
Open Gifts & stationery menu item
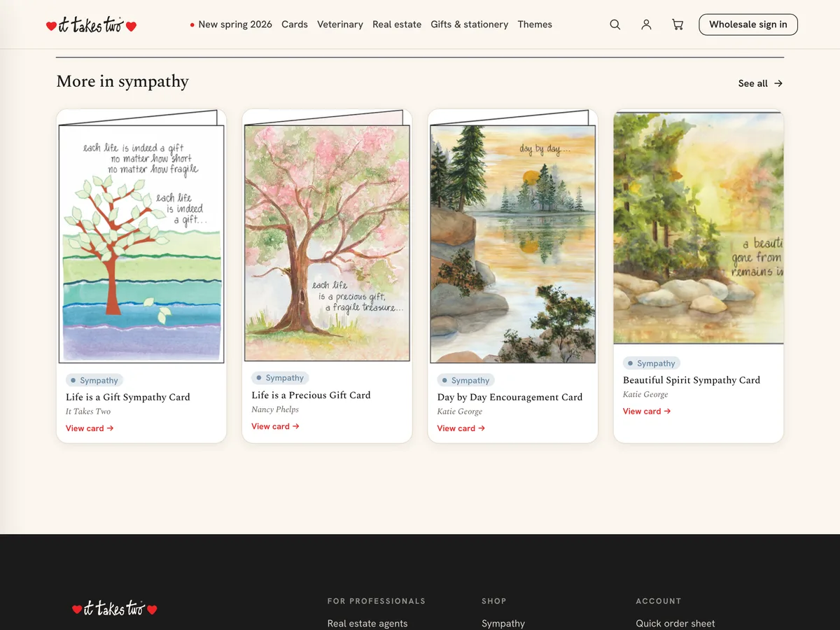point(470,24)
